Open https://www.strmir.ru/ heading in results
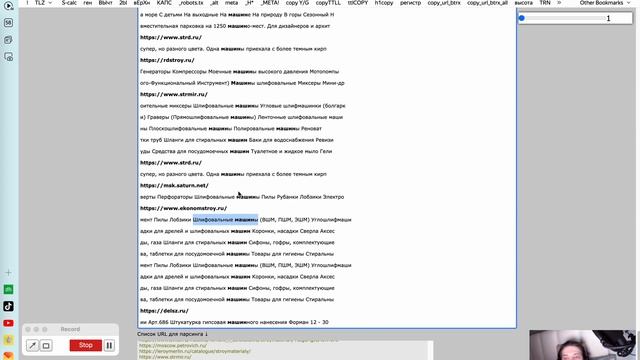This screenshot has width=640, height=360. [x=174, y=94]
